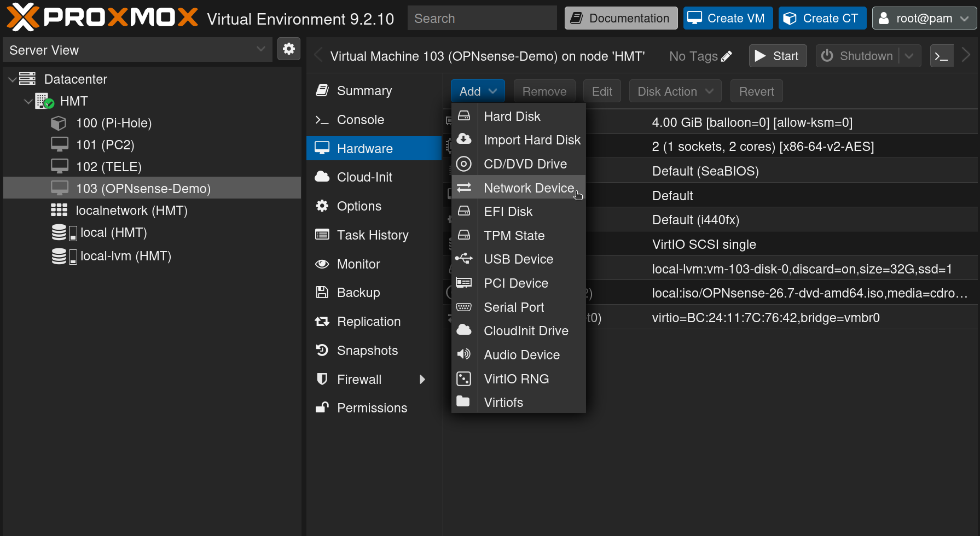Open the Shutdown options arrow
Image resolution: width=980 pixels, height=536 pixels.
pos(909,56)
